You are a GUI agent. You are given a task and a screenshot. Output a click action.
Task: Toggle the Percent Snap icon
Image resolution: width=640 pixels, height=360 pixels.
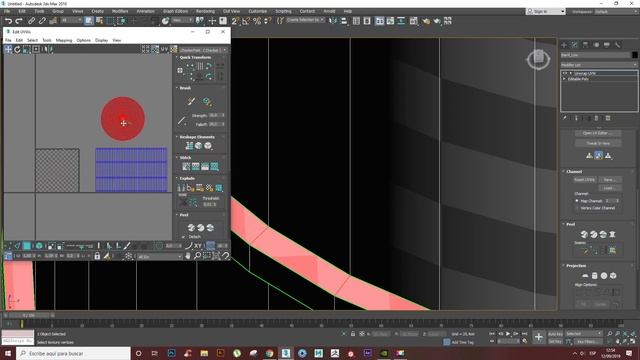[257, 21]
